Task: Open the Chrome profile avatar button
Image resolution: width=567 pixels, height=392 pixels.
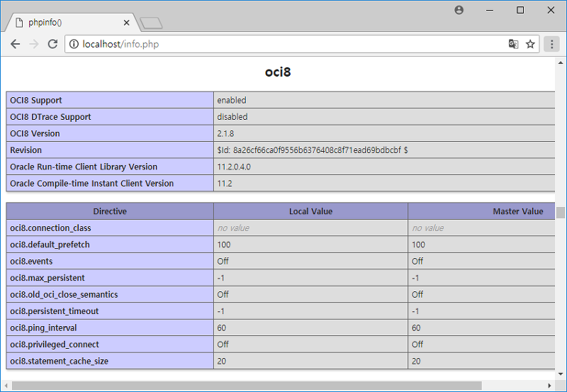Action: [459, 10]
